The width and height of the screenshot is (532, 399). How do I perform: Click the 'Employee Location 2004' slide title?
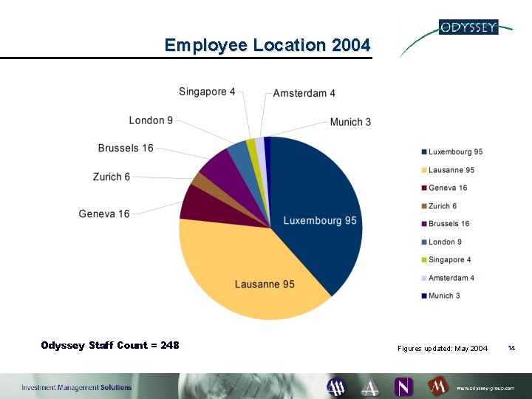coord(267,45)
